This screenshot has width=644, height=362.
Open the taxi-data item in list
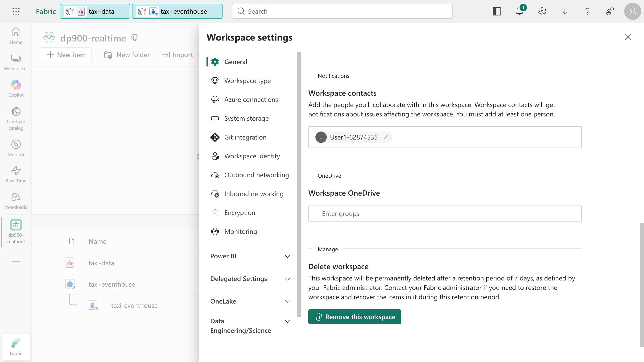tap(101, 263)
